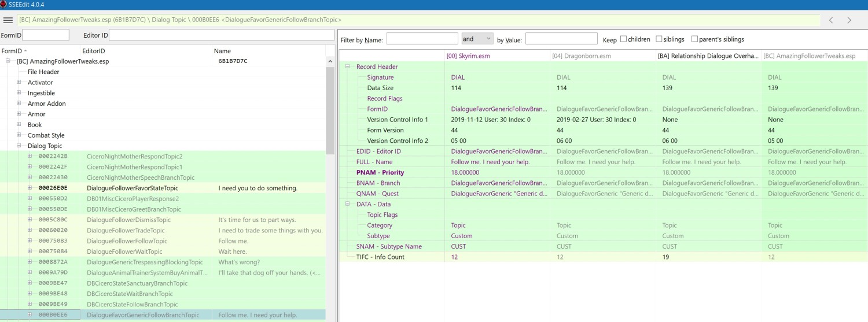Select the TIFC - Info Count row label
The height and width of the screenshot is (322, 868).
click(x=380, y=257)
